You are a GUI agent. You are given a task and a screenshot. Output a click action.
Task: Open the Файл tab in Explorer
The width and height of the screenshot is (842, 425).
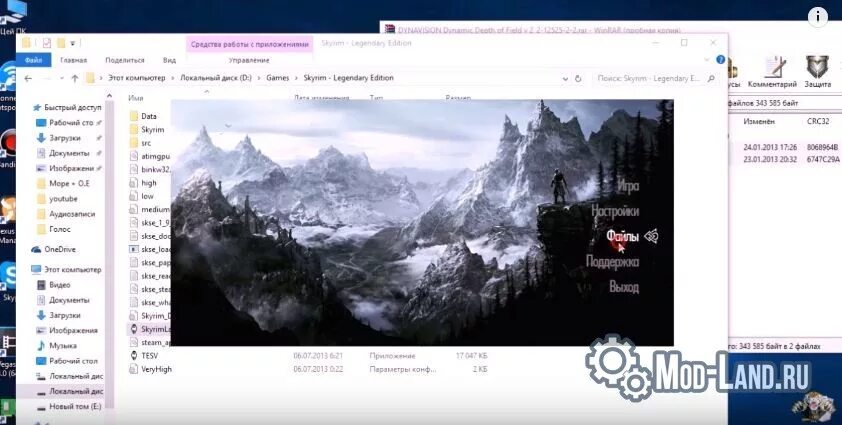(33, 60)
